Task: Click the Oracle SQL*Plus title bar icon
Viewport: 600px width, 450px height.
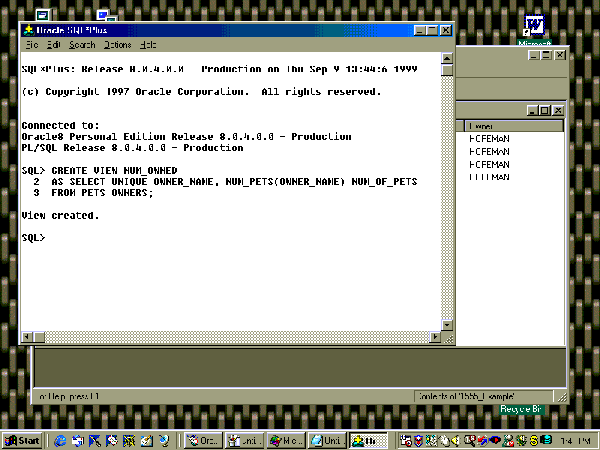Action: point(29,30)
